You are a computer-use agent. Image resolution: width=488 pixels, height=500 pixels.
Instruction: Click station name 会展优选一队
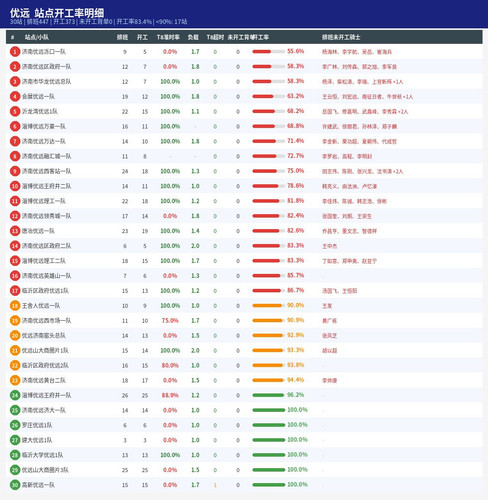[x=38, y=97]
